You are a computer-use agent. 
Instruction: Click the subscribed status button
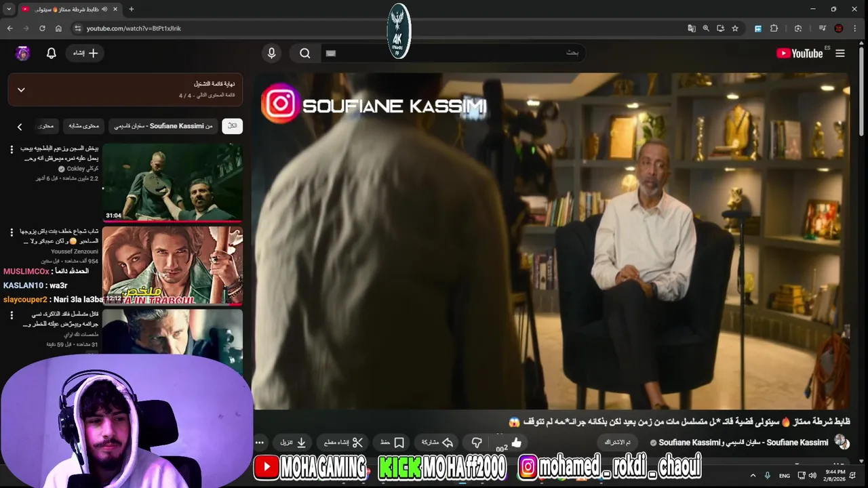coord(618,443)
